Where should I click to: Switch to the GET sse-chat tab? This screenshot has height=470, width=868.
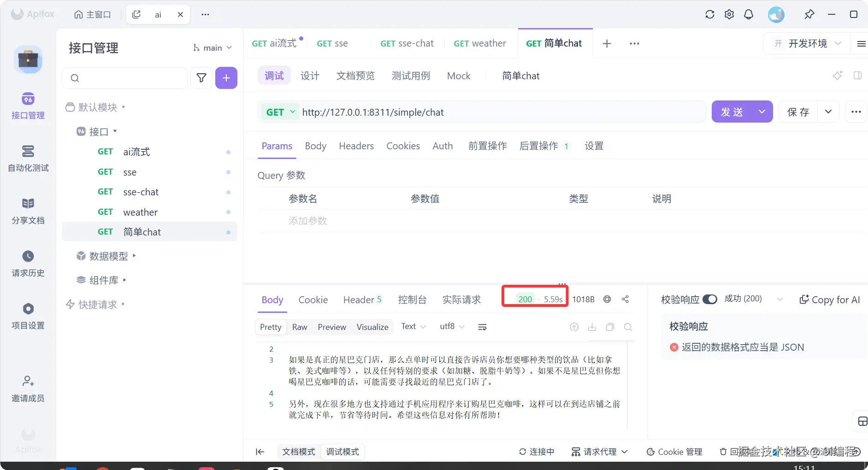click(x=407, y=43)
